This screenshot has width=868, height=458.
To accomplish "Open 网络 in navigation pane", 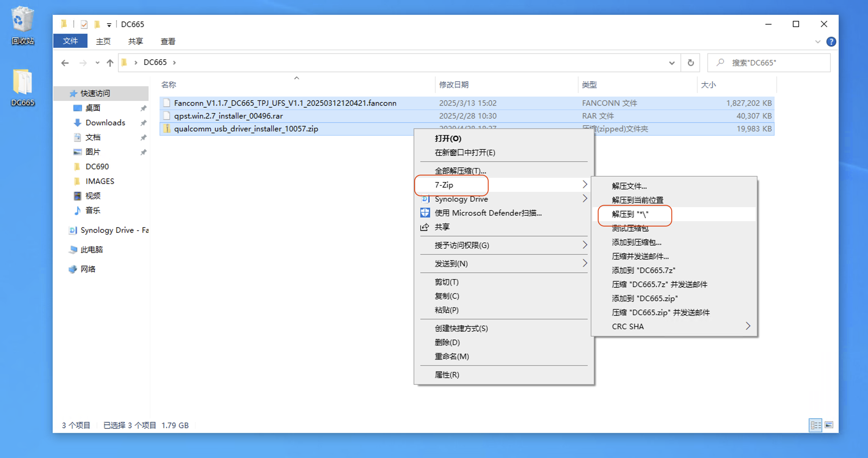I will [x=88, y=269].
